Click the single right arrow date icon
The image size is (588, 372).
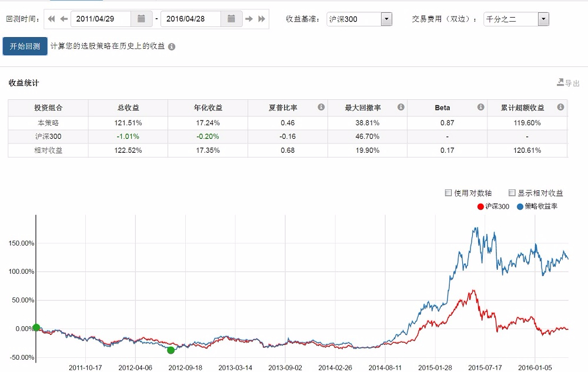249,19
